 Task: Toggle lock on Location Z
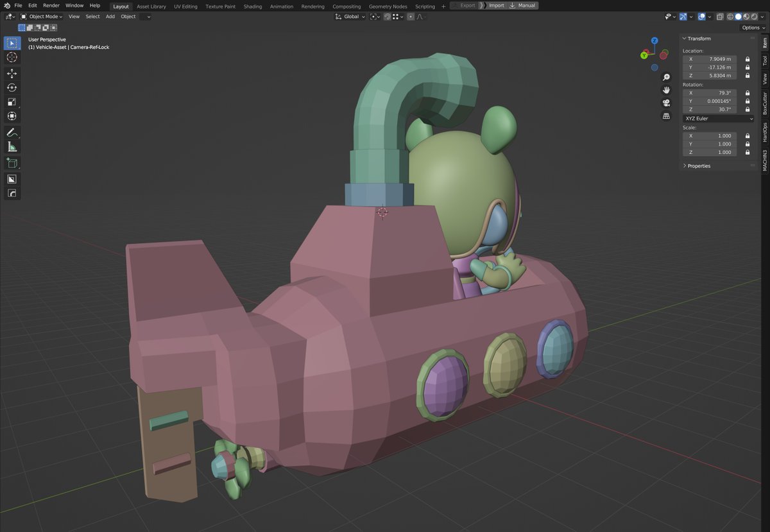[x=747, y=76]
